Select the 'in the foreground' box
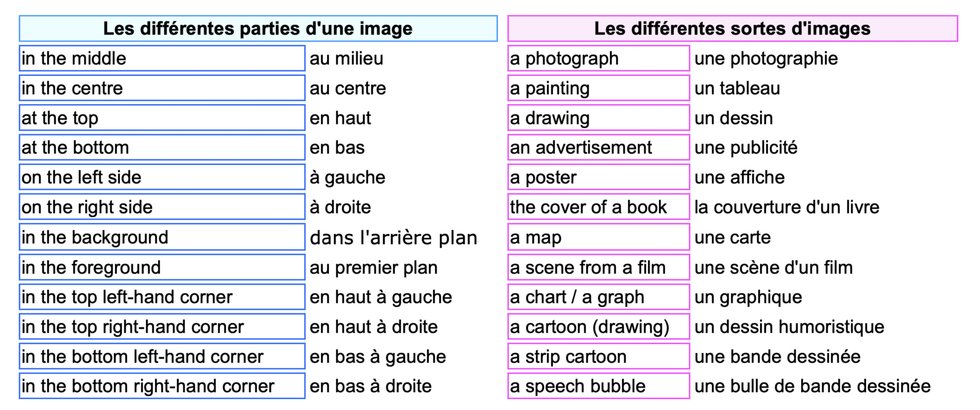This screenshot has width=980, height=410. pyautogui.click(x=162, y=267)
